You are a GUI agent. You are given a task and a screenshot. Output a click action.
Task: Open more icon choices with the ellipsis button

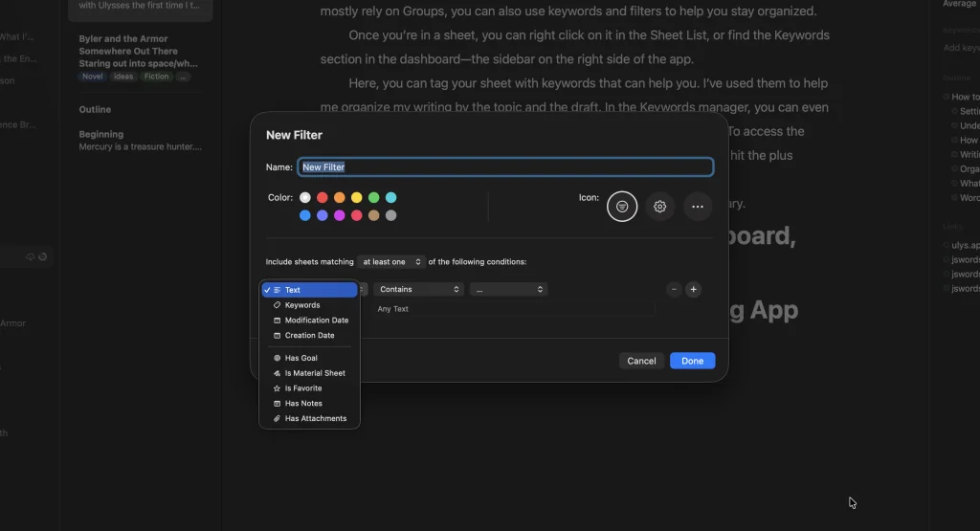[698, 207]
